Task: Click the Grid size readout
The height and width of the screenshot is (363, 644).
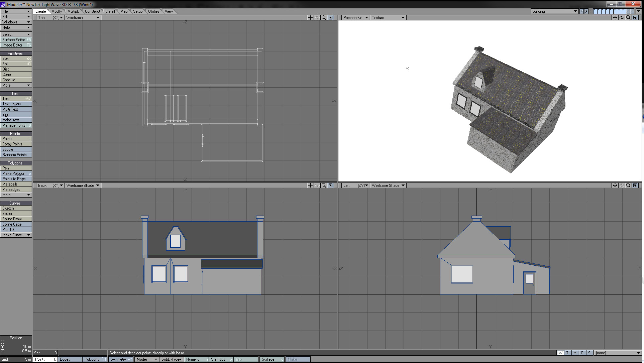Action: (16, 359)
